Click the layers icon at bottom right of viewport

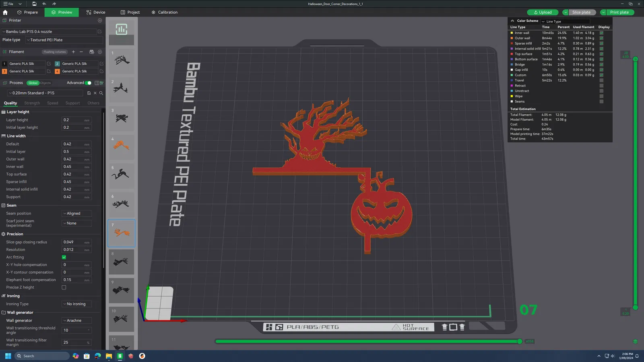(635, 341)
